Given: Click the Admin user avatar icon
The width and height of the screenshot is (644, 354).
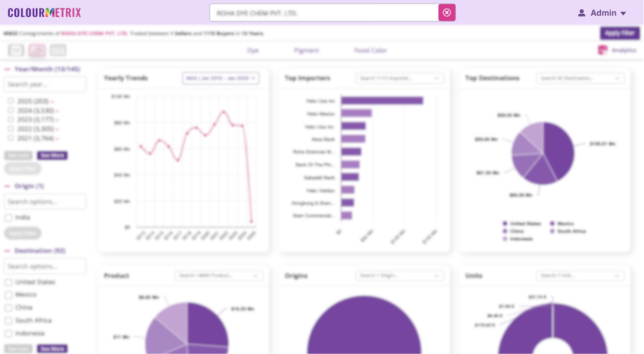Looking at the screenshot, I should pos(582,13).
